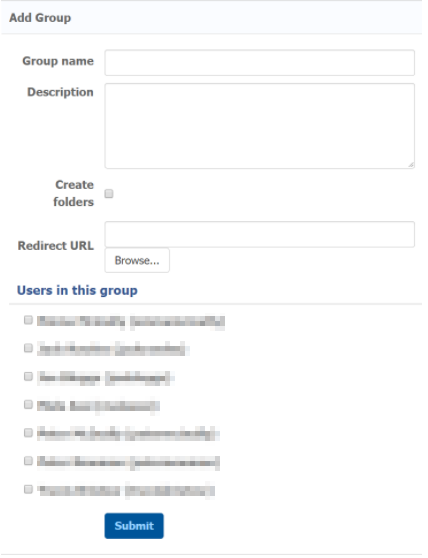Focus the Description text area
428x558 pixels.
[262, 127]
